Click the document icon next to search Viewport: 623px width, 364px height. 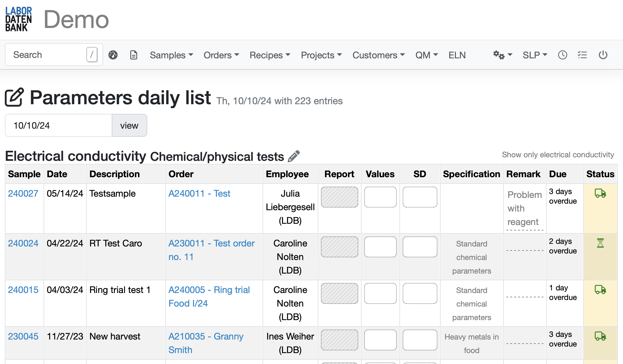[133, 55]
